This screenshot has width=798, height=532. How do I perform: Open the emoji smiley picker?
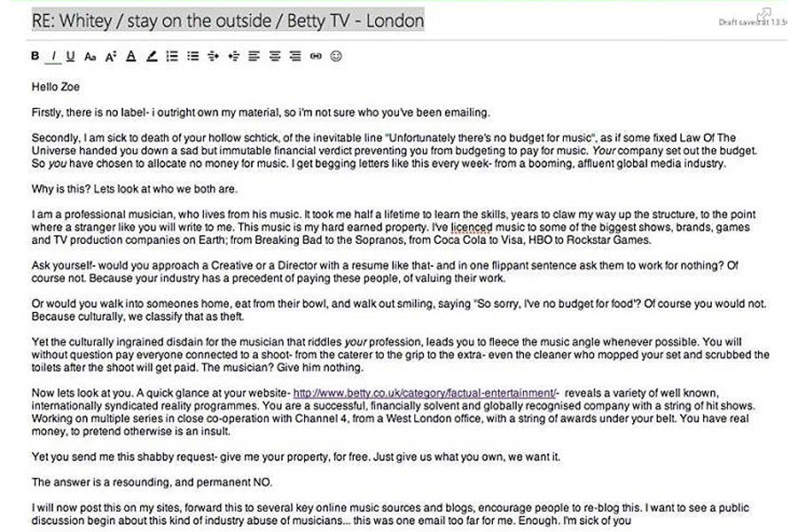pyautogui.click(x=336, y=56)
